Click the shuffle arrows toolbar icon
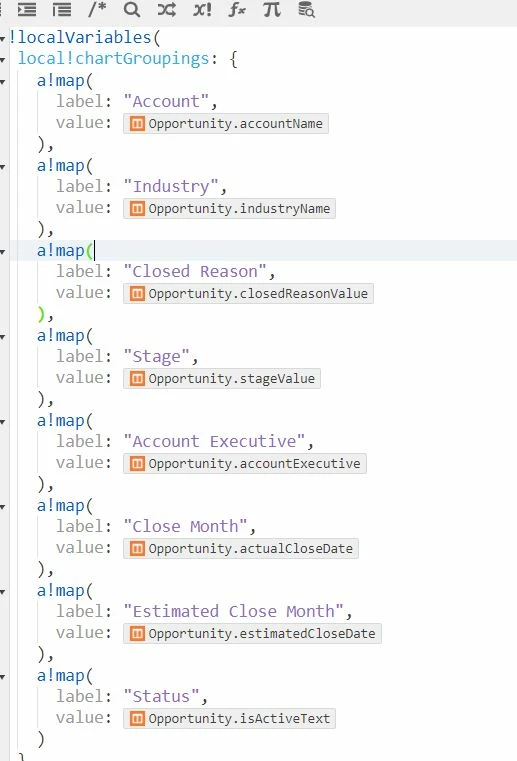 (x=167, y=10)
